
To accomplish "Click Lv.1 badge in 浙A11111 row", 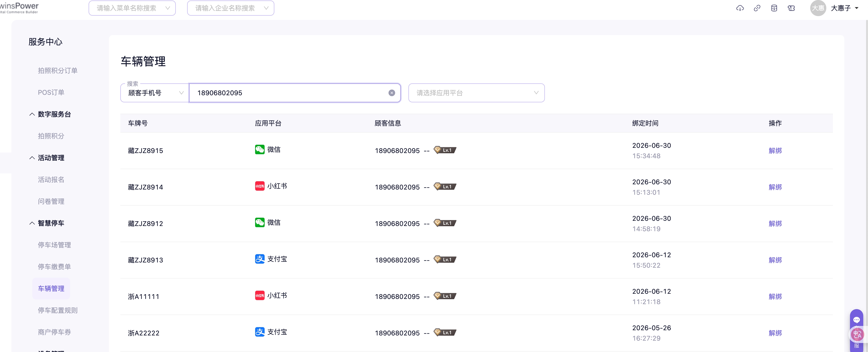I will click(445, 296).
